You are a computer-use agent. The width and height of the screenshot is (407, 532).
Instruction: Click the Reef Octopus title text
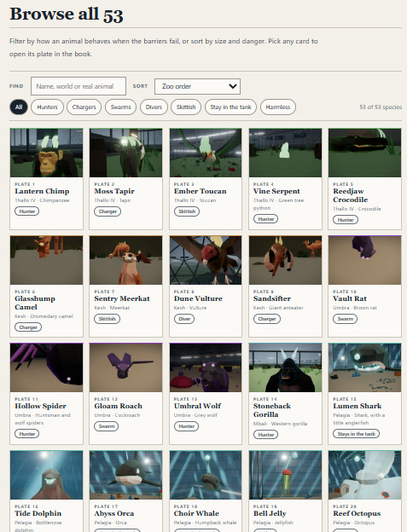pos(357,514)
